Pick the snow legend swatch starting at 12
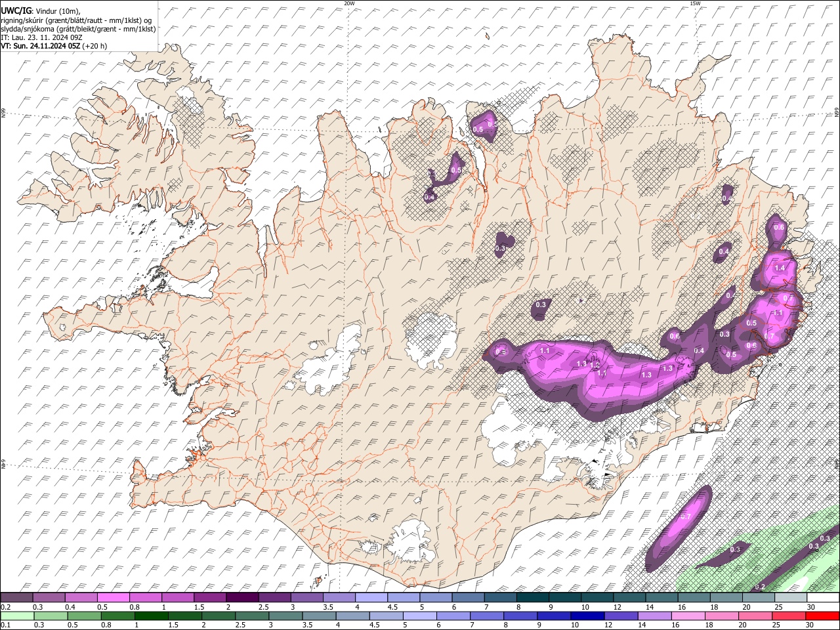The height and width of the screenshot is (630, 840). click(629, 598)
